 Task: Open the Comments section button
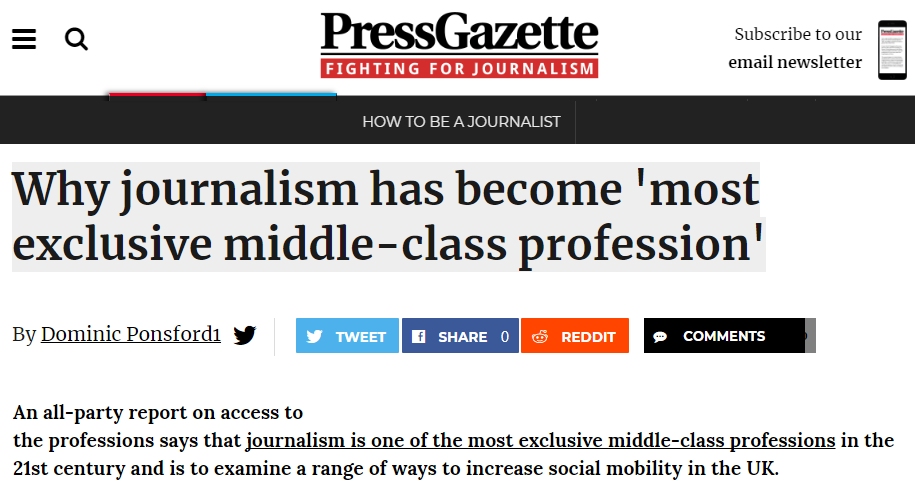[x=723, y=336]
